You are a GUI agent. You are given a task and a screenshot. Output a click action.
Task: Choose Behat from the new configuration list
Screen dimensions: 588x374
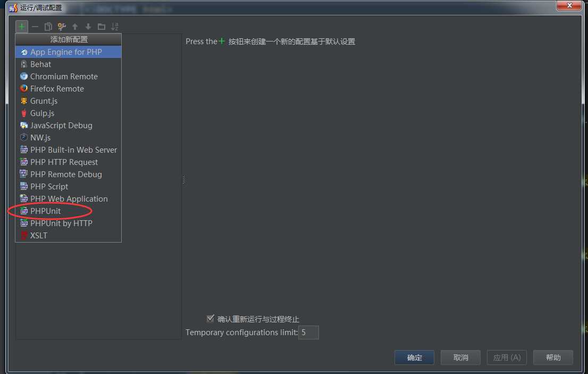click(x=68, y=64)
